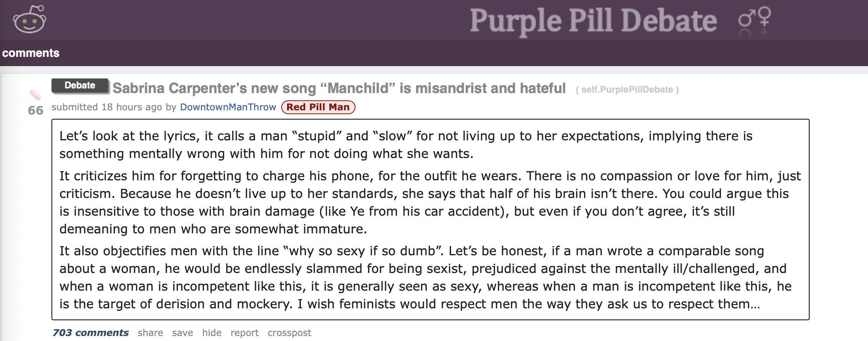The image size is (868, 341).
Task: Open the Purple Pill Debate header banner
Action: point(593,20)
